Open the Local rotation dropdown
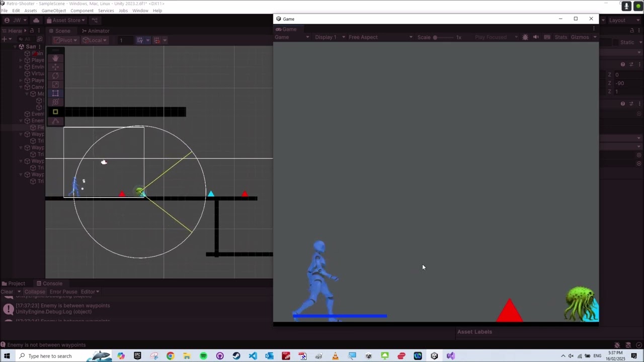 point(95,40)
